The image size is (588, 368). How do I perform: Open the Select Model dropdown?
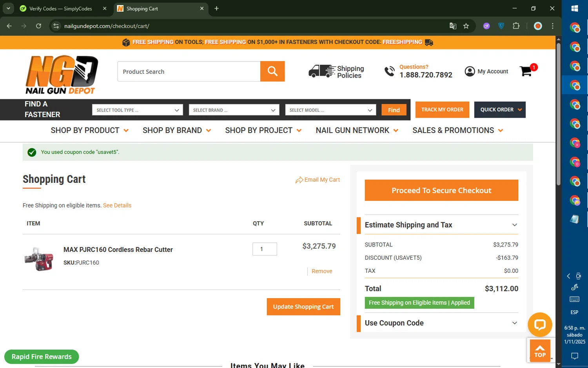click(330, 110)
